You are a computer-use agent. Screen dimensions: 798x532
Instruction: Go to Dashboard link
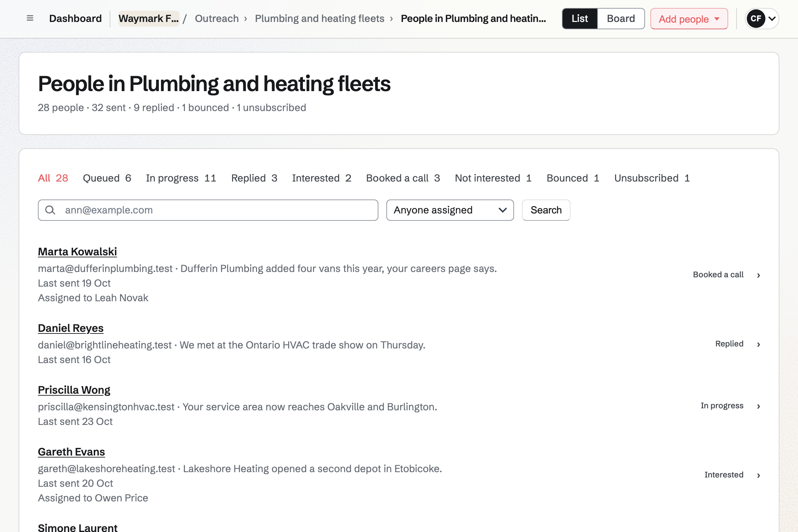[x=75, y=18]
